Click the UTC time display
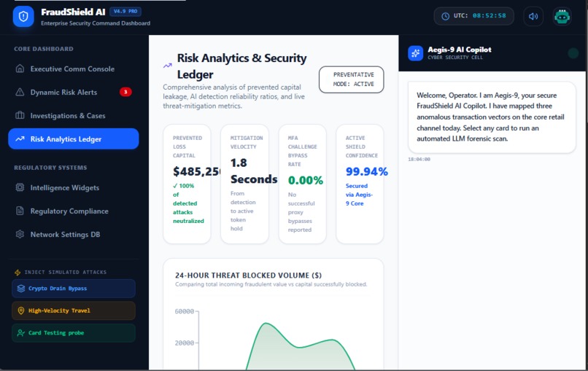The width and height of the screenshot is (588, 371). click(x=474, y=16)
